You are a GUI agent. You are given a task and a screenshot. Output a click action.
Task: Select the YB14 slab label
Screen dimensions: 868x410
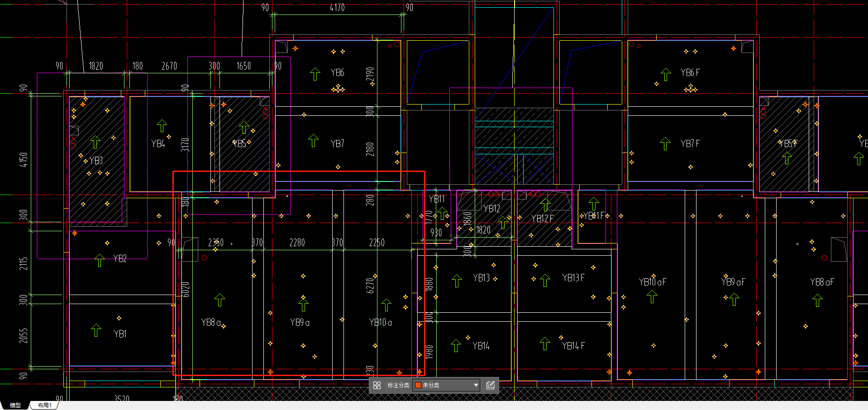click(481, 346)
